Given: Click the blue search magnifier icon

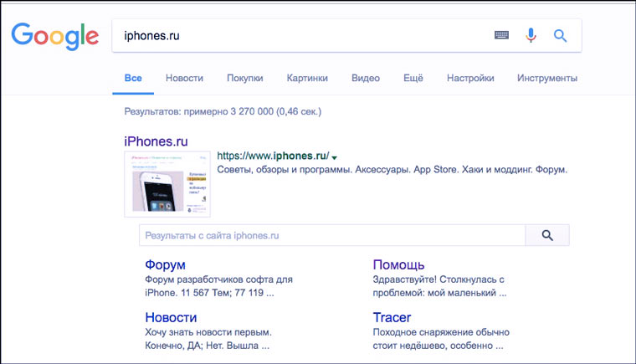Looking at the screenshot, I should click(560, 36).
